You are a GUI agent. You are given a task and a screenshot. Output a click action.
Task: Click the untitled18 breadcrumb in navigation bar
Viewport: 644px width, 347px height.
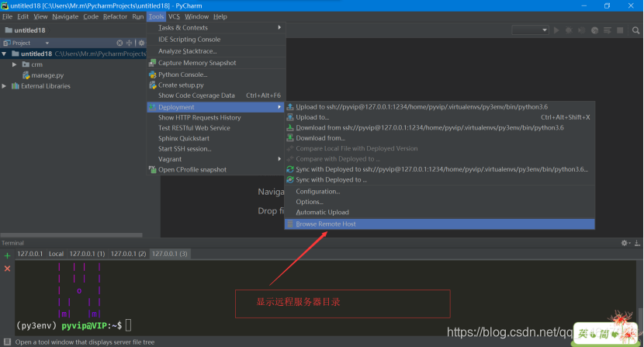(26, 30)
